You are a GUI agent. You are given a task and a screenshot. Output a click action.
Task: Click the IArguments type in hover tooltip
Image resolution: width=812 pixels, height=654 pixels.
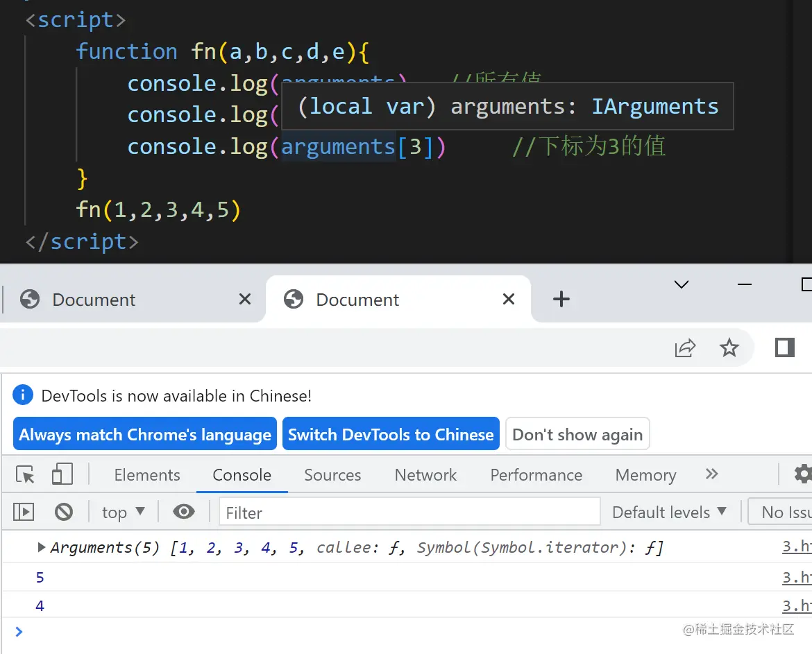coord(655,107)
